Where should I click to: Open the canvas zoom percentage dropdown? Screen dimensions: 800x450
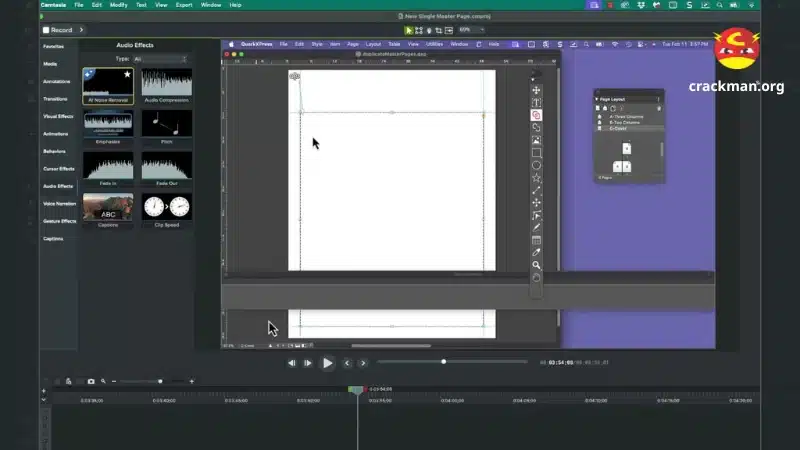pyautogui.click(x=471, y=30)
